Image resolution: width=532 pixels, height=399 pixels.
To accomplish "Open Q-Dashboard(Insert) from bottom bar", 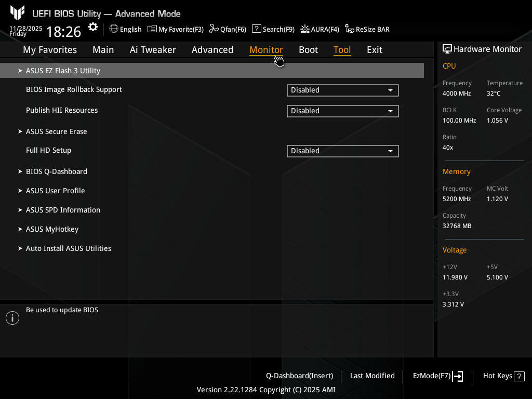I will tap(299, 376).
